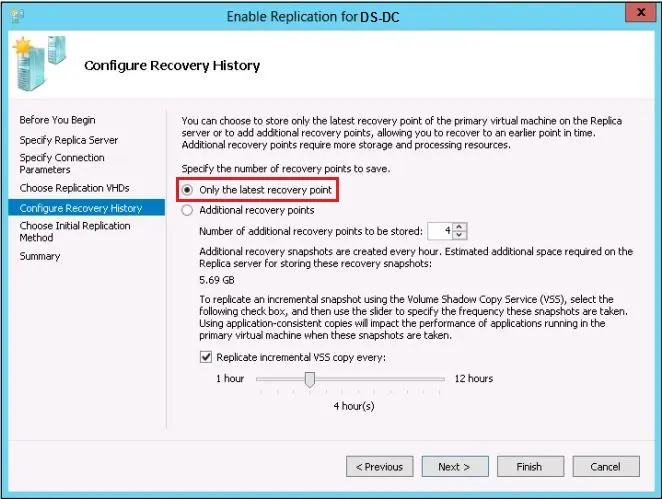The image size is (662, 499).
Task: Click the Next button
Action: pyautogui.click(x=454, y=467)
